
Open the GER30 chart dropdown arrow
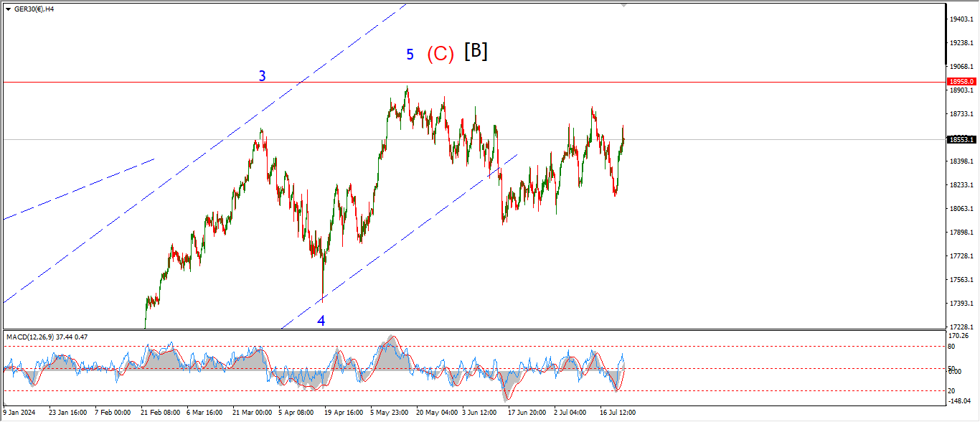8,9
